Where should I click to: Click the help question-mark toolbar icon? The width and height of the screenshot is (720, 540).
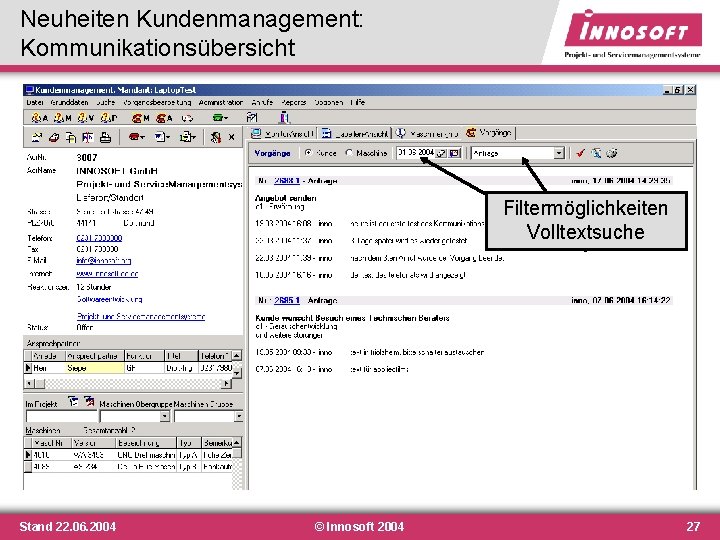coord(252,118)
